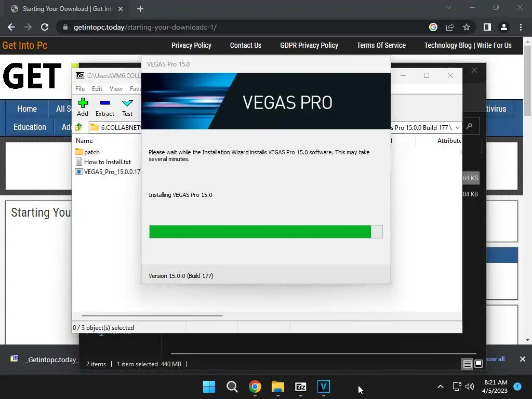The height and width of the screenshot is (399, 532).
Task: Click the 7-Zip horizontal scrollbar
Action: click(152, 315)
